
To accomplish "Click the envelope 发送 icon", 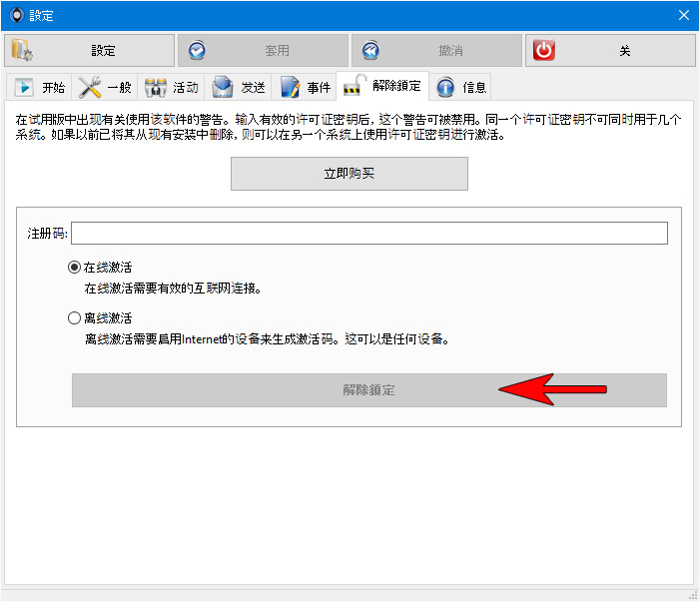I will pos(222,87).
